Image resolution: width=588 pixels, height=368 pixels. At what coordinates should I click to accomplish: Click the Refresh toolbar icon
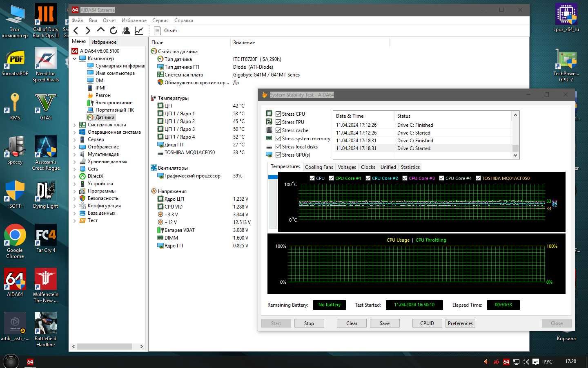tap(114, 31)
